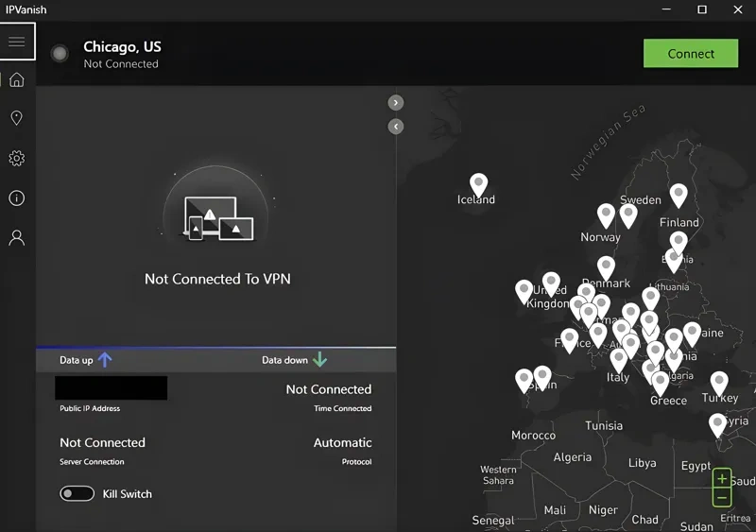Viewport: 756px width, 532px height.
Task: Maximize the IPVanish window
Action: [702, 9]
